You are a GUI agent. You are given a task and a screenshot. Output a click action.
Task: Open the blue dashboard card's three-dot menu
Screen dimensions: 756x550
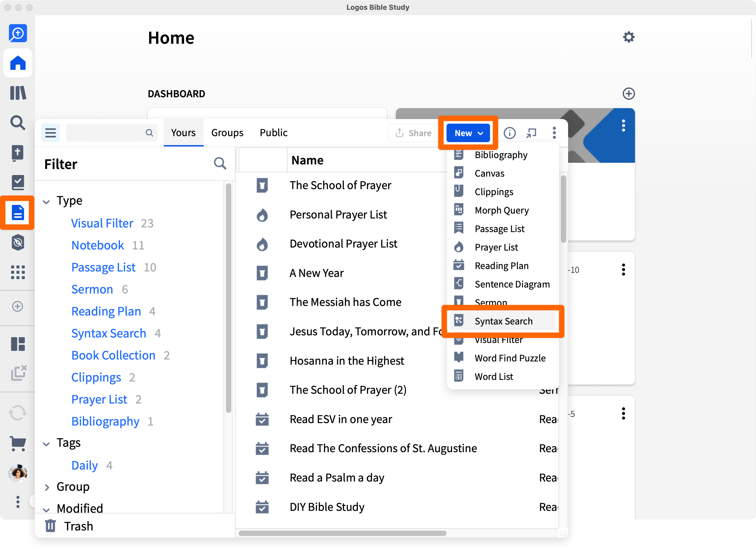[623, 126]
